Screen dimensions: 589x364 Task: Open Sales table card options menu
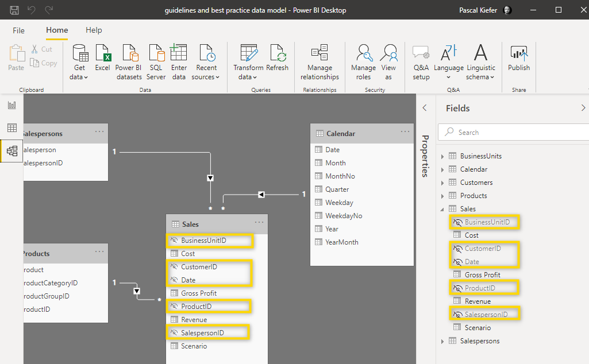coord(259,222)
